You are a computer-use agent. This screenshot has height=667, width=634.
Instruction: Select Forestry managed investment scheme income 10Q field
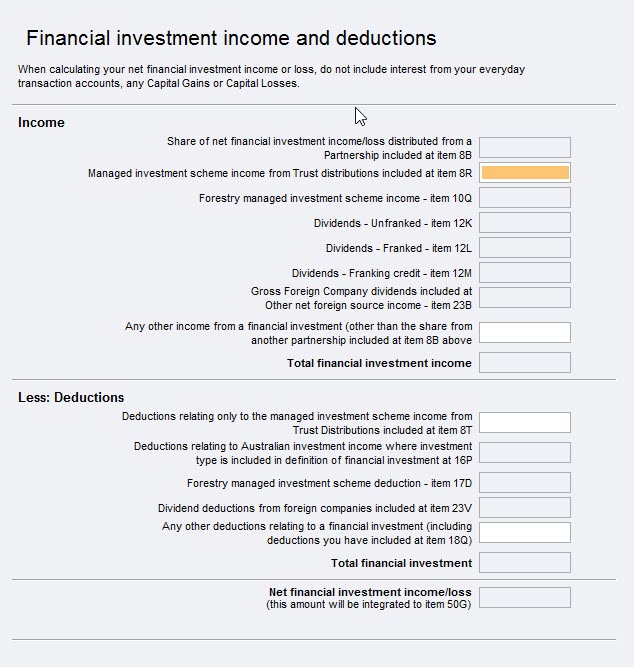[524, 198]
